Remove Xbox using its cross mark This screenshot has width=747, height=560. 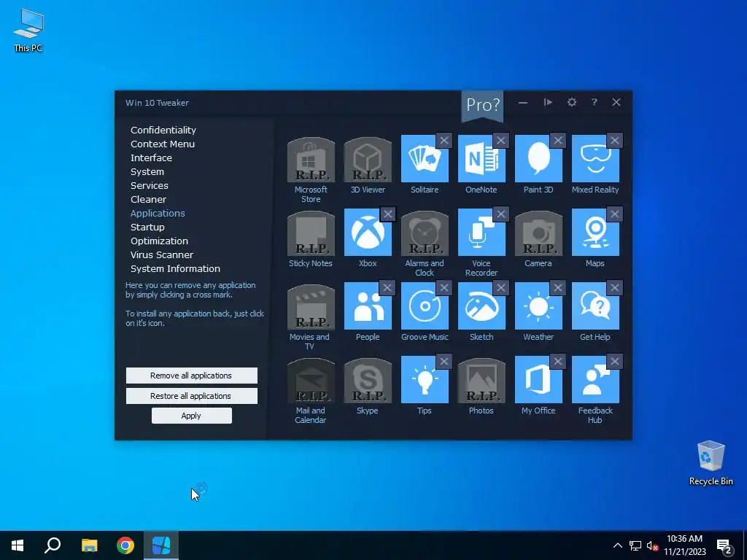(388, 214)
